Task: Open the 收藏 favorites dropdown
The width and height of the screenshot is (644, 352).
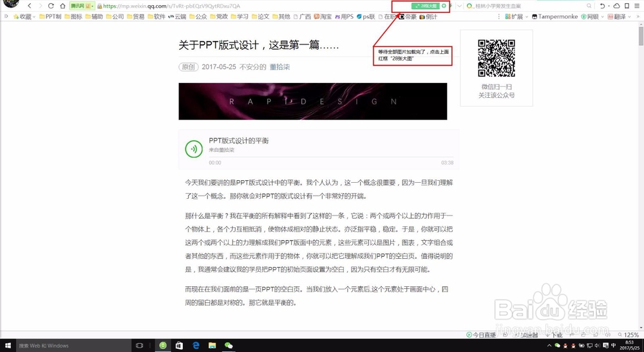Action: pyautogui.click(x=24, y=17)
